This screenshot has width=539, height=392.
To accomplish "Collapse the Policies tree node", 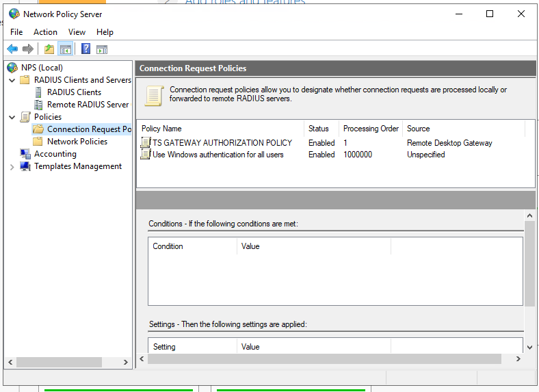I will (12, 117).
